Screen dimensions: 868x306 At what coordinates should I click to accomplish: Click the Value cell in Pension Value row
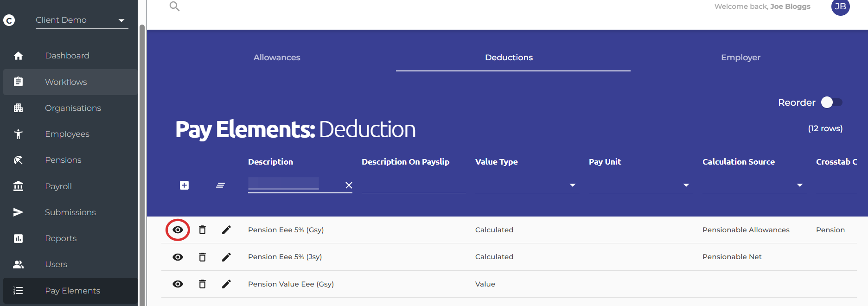[x=485, y=284]
